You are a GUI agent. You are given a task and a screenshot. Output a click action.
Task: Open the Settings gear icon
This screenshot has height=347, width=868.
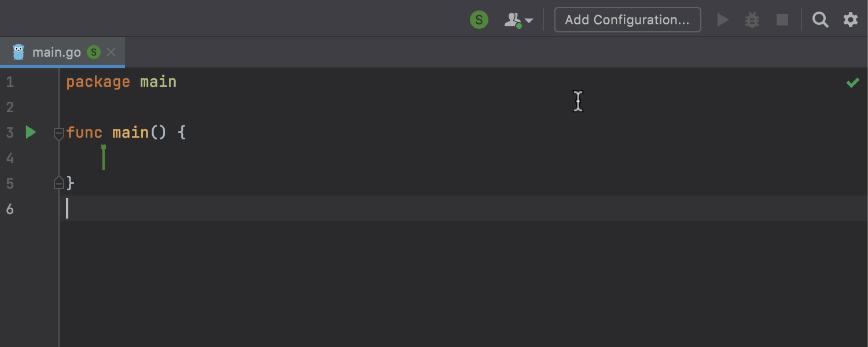850,20
